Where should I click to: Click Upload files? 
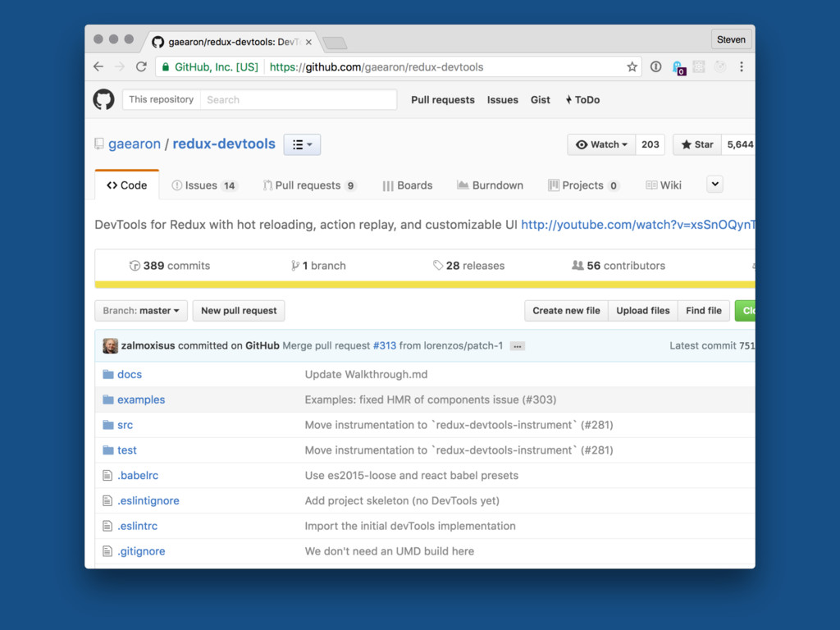[643, 311]
